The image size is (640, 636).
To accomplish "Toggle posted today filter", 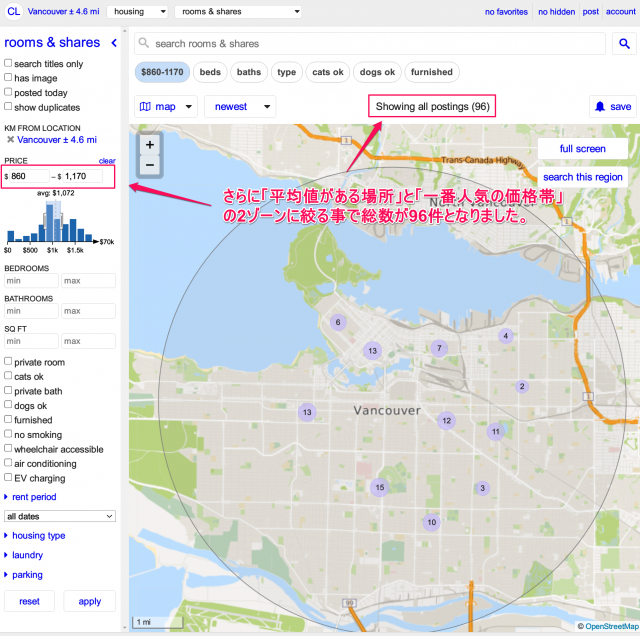I will [x=8, y=92].
